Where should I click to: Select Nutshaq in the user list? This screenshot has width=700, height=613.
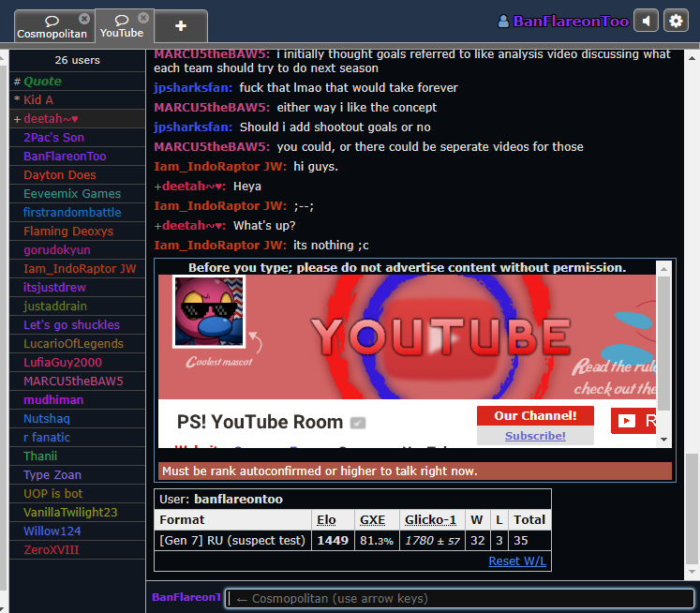[77, 419]
